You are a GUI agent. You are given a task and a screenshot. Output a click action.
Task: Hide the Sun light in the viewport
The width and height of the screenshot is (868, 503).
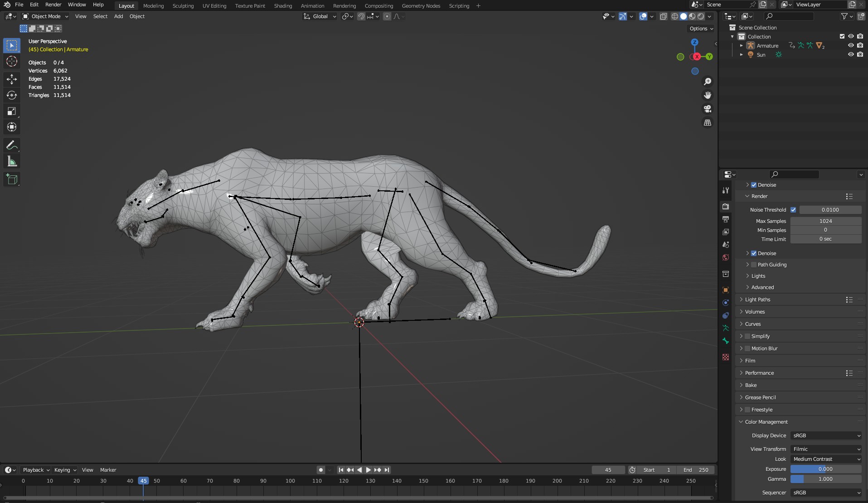click(x=851, y=54)
